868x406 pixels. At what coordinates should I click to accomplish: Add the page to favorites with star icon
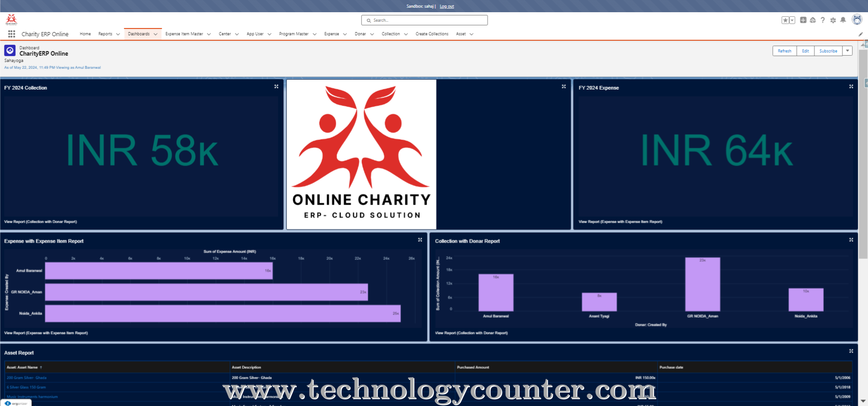coord(786,20)
